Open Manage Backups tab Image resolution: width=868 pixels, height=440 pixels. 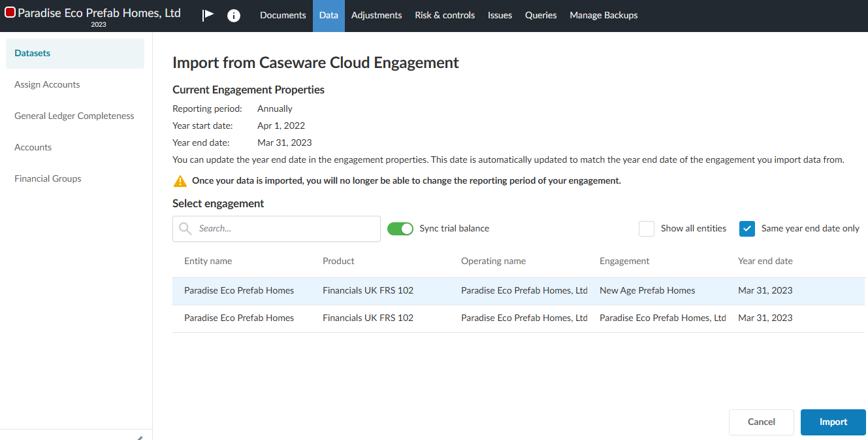603,16
